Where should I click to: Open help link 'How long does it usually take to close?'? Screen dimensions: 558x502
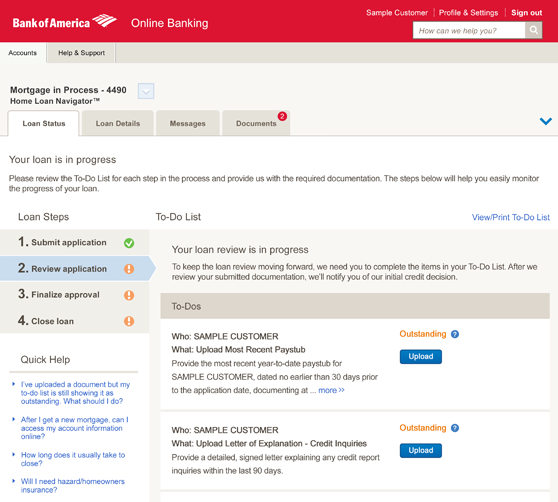(73, 459)
